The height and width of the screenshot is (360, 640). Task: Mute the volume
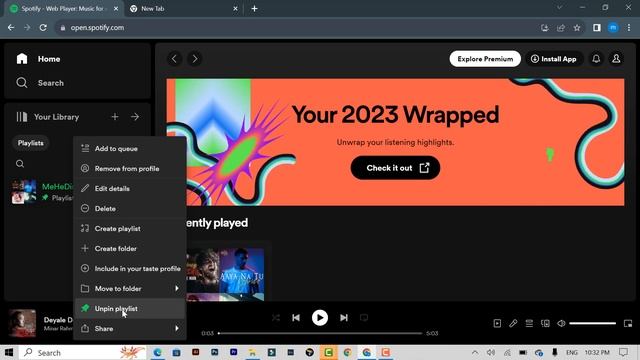(x=561, y=323)
